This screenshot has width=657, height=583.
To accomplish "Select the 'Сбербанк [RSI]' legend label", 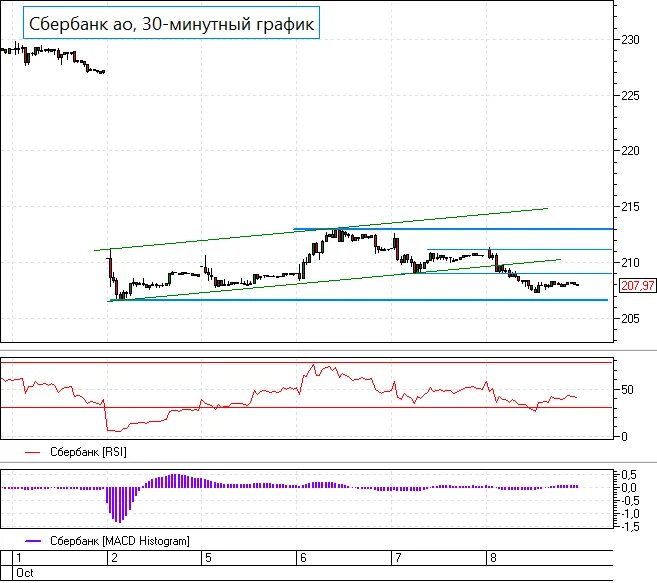I will (88, 452).
